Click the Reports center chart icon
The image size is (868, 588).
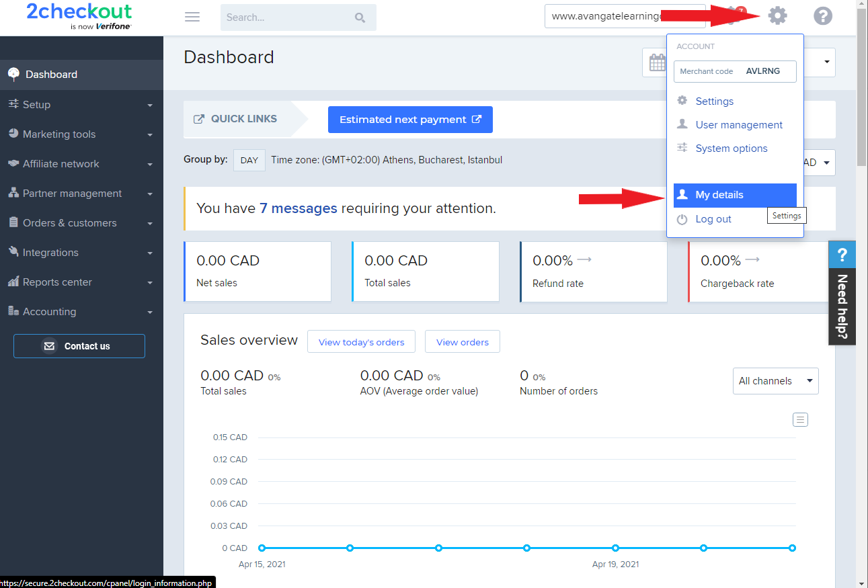13,282
